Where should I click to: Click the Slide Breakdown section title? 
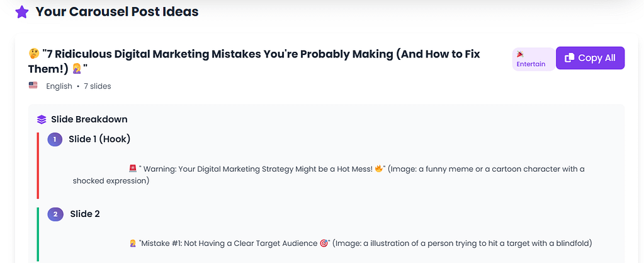89,119
